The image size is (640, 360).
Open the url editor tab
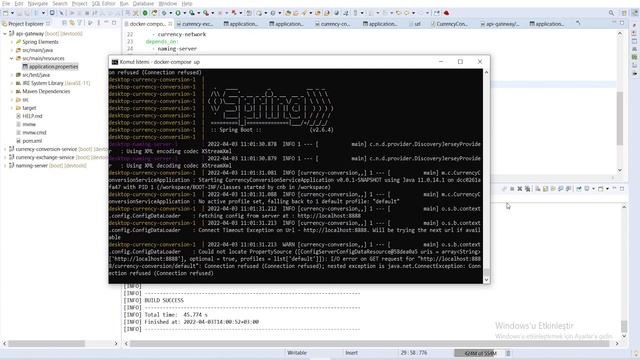[x=415, y=24]
